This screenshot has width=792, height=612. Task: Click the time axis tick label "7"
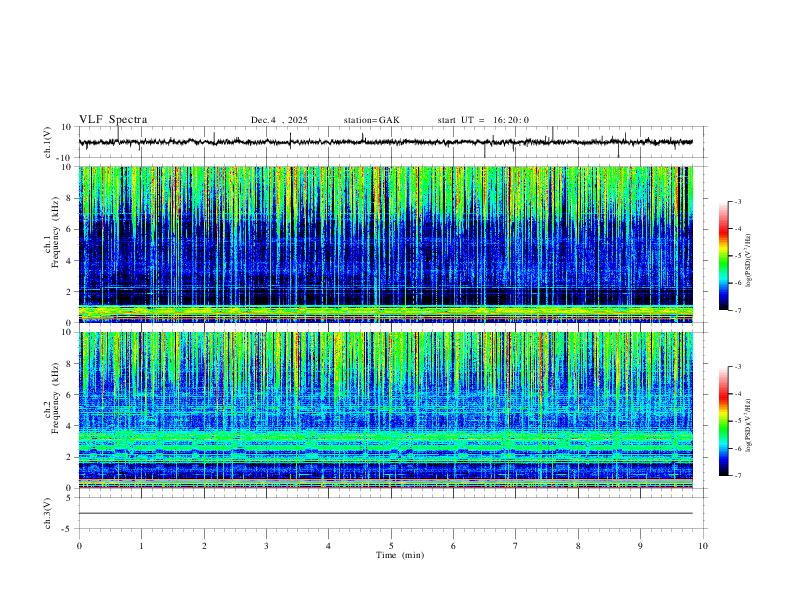(516, 546)
